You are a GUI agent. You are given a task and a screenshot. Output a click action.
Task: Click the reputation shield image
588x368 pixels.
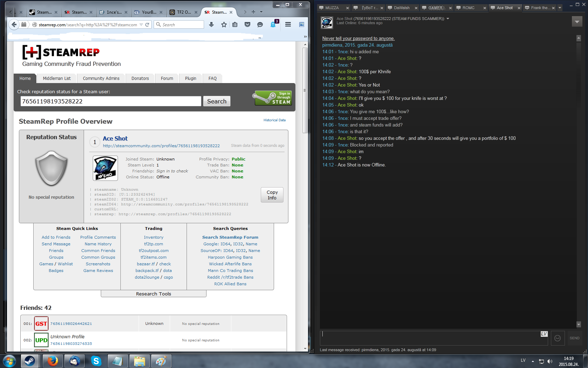(51, 168)
